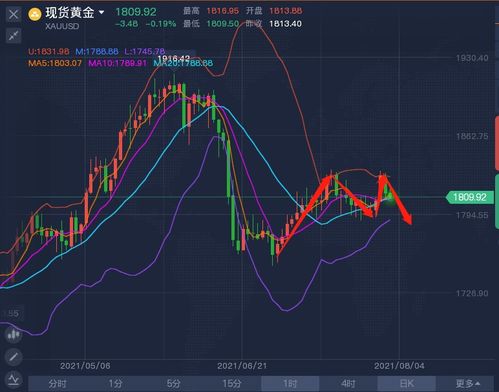Click the 2021/06/21 date axis label
This screenshot has width=499, height=392.
coord(242,366)
